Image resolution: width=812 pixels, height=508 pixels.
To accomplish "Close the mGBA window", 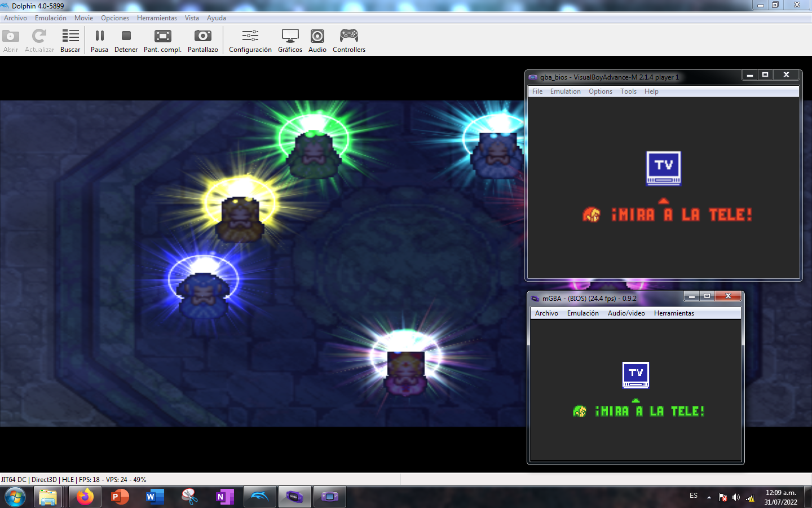I will click(x=728, y=296).
